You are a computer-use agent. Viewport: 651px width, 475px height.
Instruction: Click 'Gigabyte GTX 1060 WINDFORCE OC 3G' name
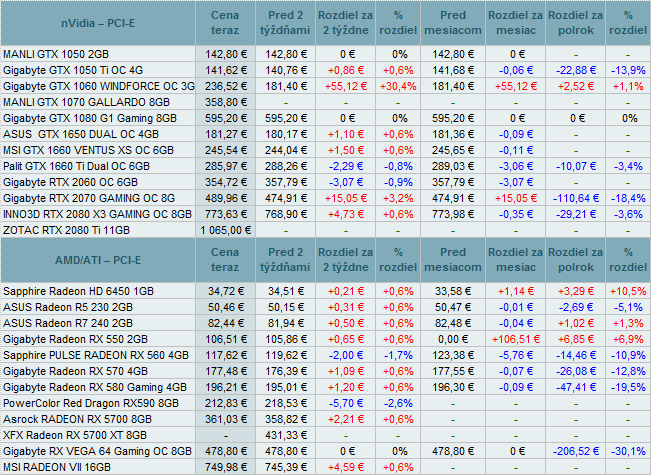click(99, 86)
